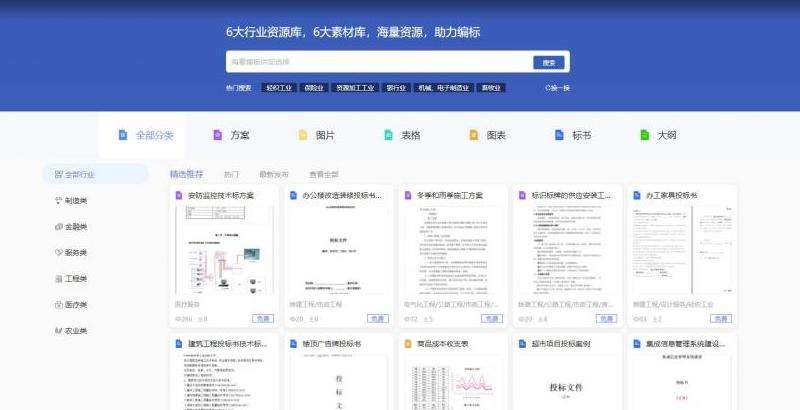The height and width of the screenshot is (410, 800).
Task: Open 标识标牌的供应安装工 preview thumbnail
Action: [x=568, y=249]
